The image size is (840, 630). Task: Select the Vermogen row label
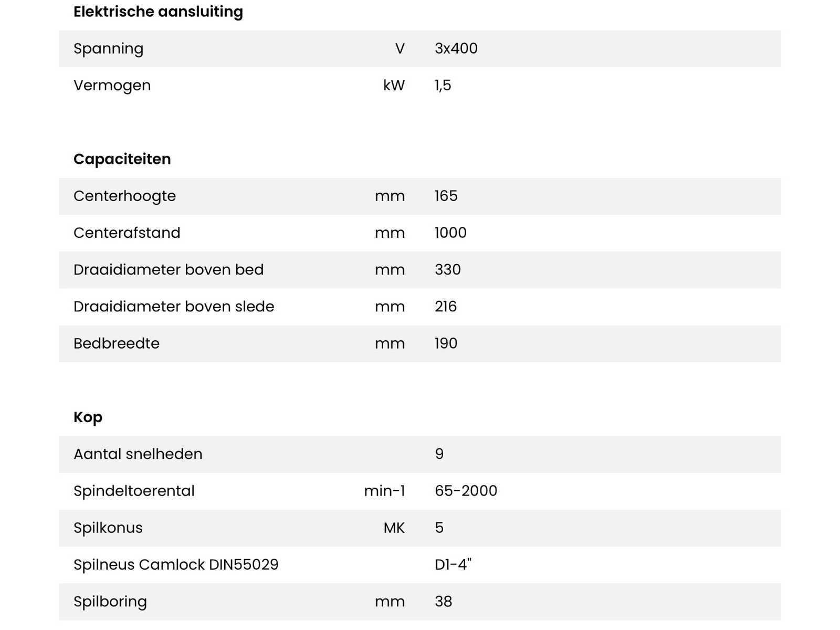point(112,85)
